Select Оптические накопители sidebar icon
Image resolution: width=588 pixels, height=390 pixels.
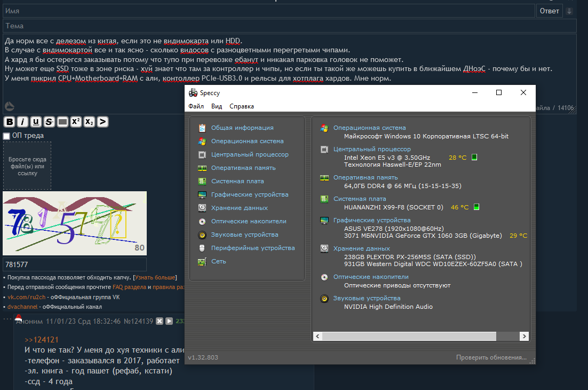pos(202,222)
